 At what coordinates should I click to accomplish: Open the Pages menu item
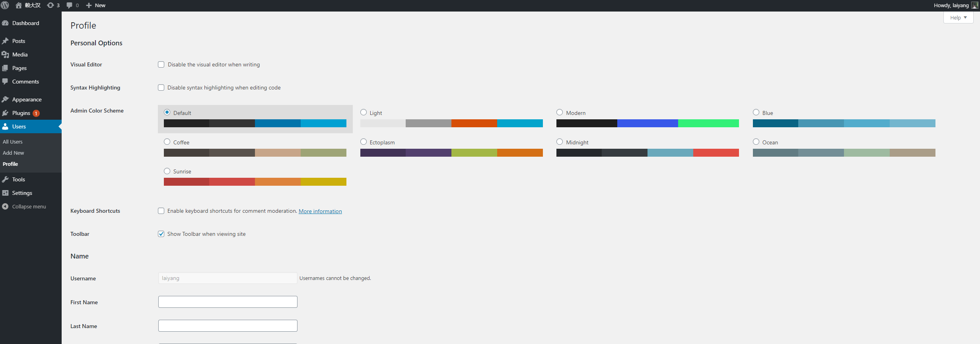[31, 68]
